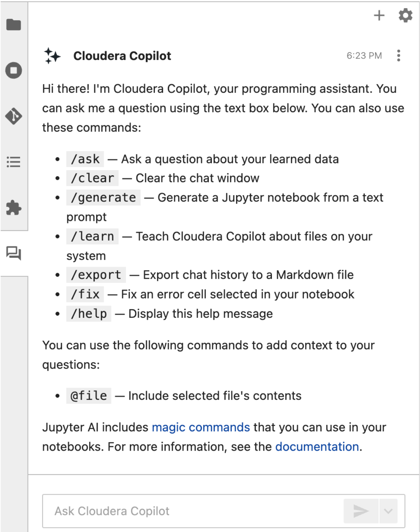Open running terminals and kernels panel
The image size is (420, 532).
click(x=14, y=70)
